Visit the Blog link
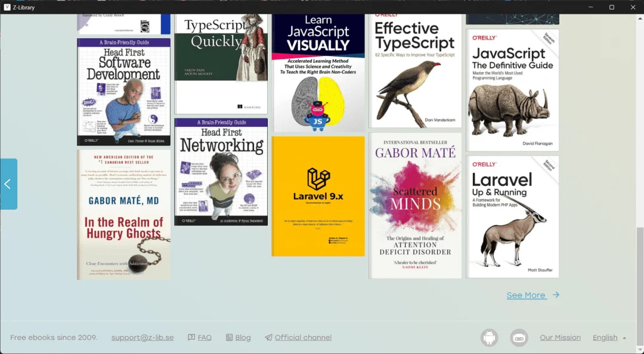 243,337
